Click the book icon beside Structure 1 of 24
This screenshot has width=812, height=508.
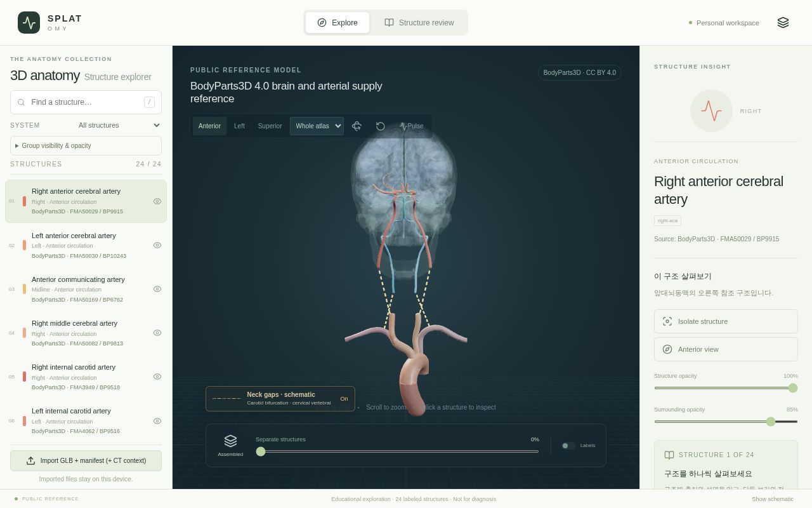click(669, 455)
